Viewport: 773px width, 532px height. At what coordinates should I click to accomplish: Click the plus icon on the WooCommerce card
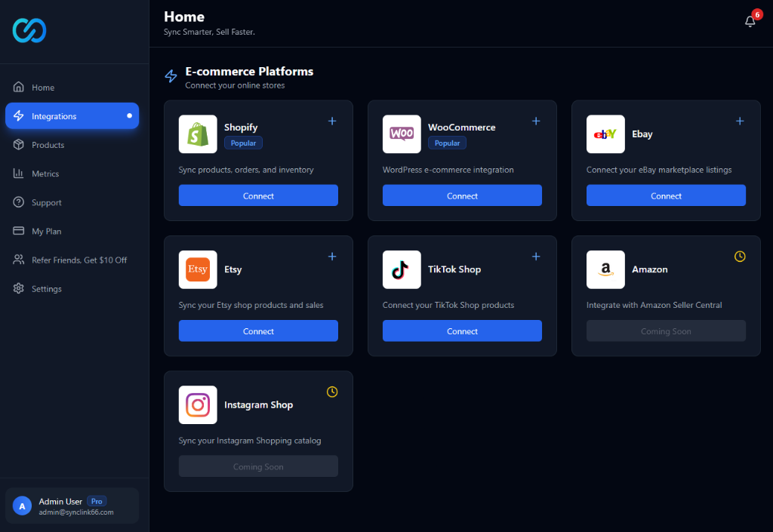pos(536,121)
